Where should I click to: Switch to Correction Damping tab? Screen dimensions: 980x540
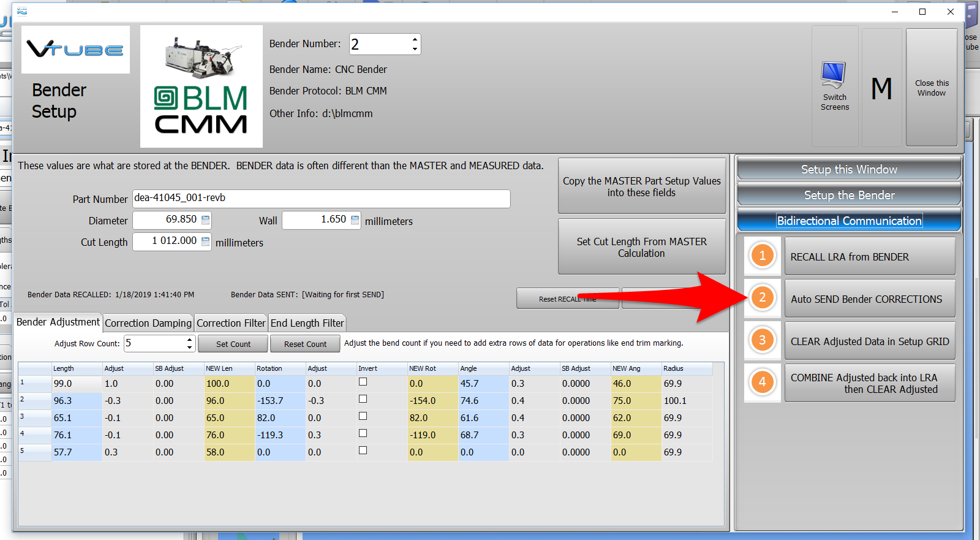coord(148,323)
